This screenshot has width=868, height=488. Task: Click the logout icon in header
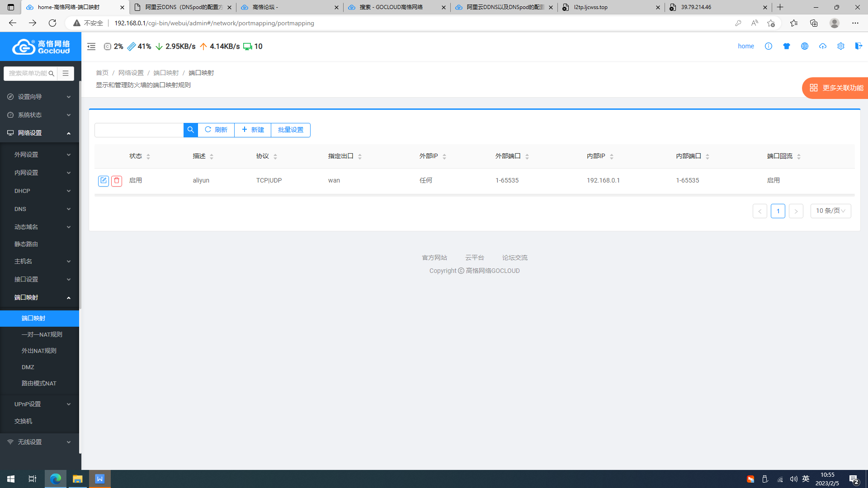point(859,46)
